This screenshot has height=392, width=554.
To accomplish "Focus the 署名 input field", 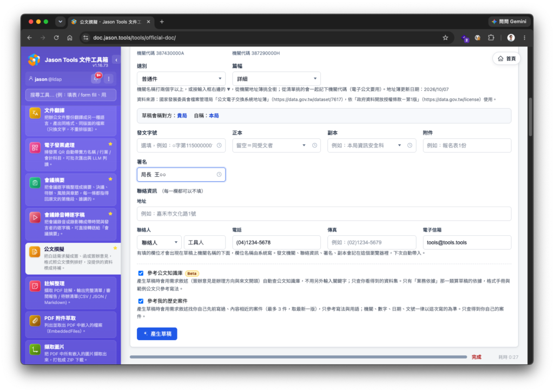I will coord(181,175).
